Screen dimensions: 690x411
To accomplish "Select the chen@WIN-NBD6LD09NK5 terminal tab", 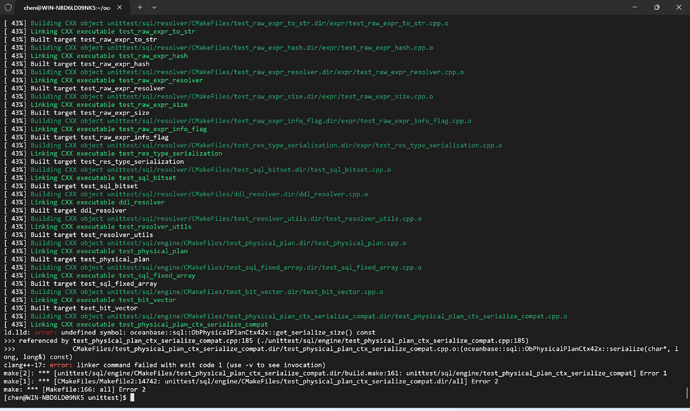I will click(67, 7).
